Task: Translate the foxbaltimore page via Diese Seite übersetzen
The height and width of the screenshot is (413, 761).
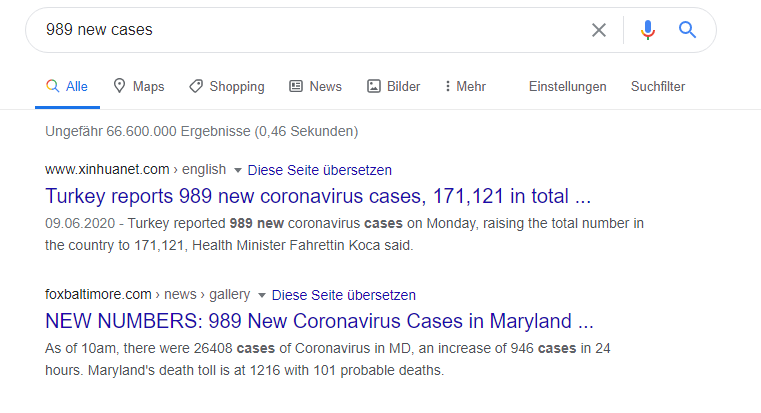Action: point(344,295)
